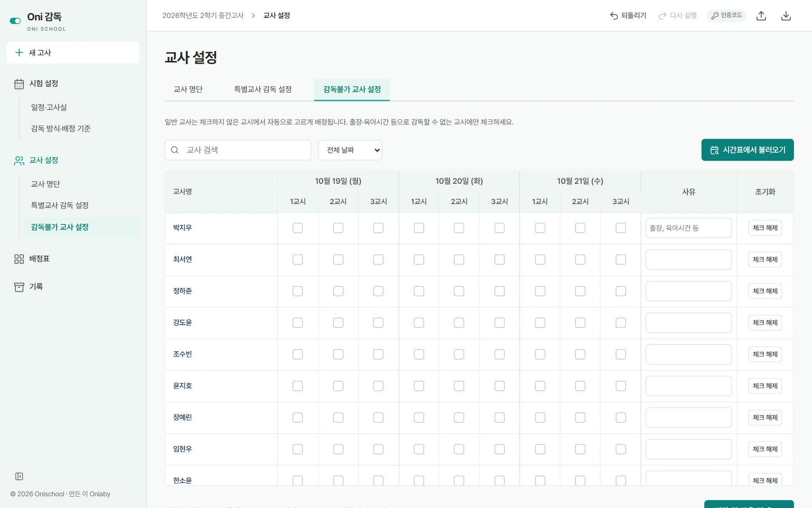Click the 사유 field for 임현우
The height and width of the screenshot is (508, 812).
pos(688,449)
